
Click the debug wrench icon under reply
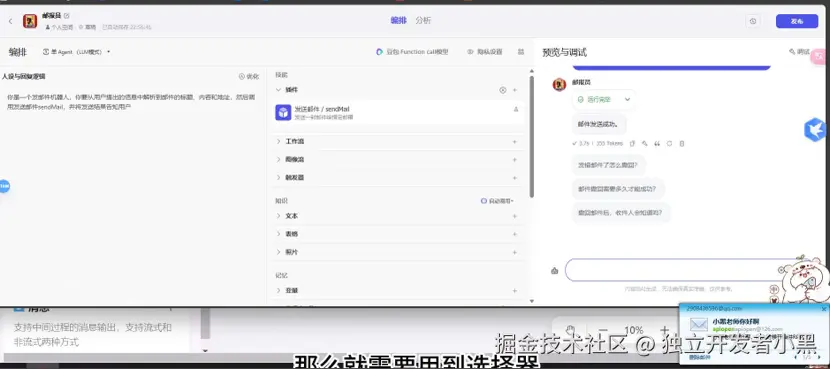pyautogui.click(x=644, y=143)
